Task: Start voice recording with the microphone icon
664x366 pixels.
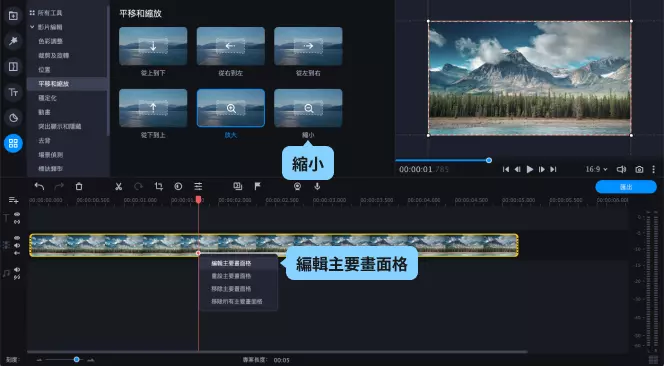Action: [317, 186]
